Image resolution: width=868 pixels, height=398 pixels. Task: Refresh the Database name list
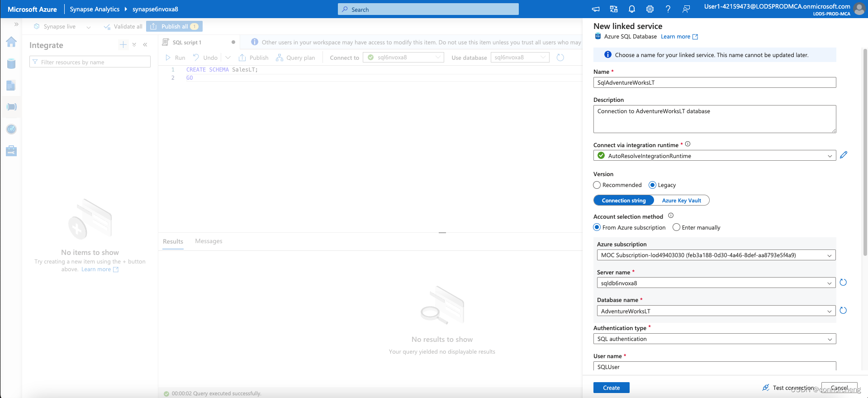tap(843, 311)
